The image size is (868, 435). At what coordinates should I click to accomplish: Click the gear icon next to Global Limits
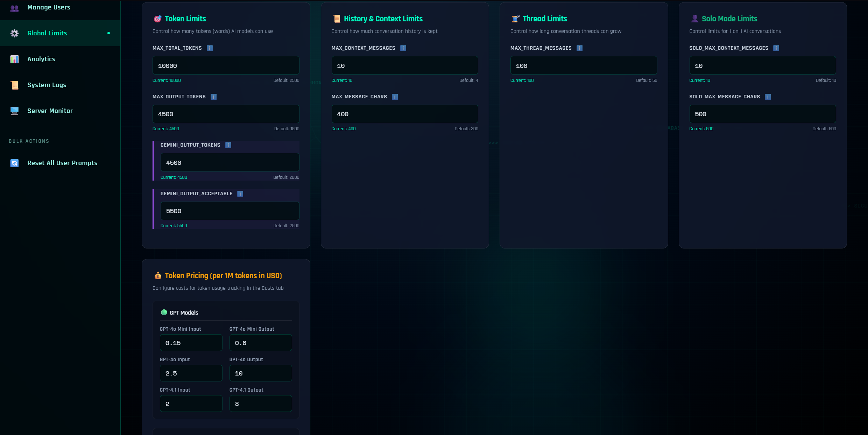click(14, 33)
